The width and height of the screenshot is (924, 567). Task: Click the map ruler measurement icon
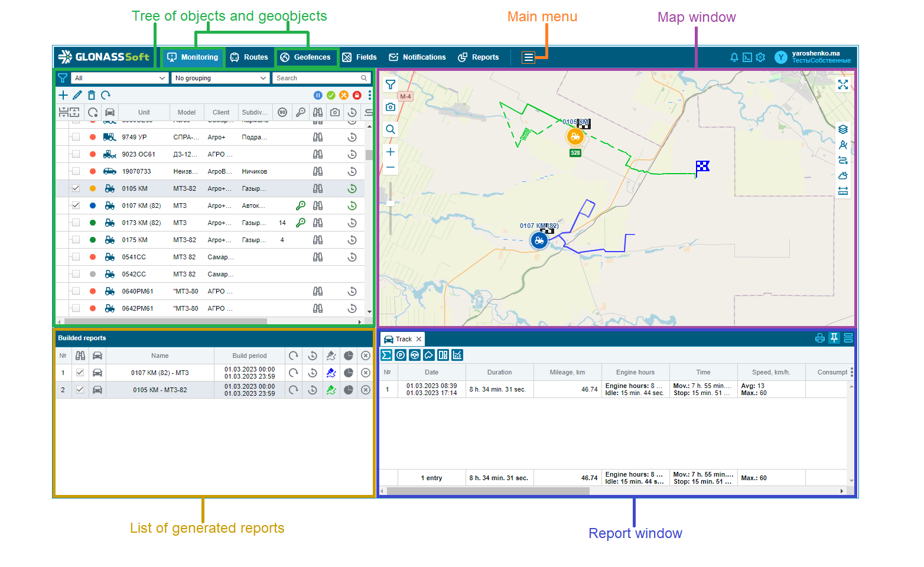coord(843,191)
